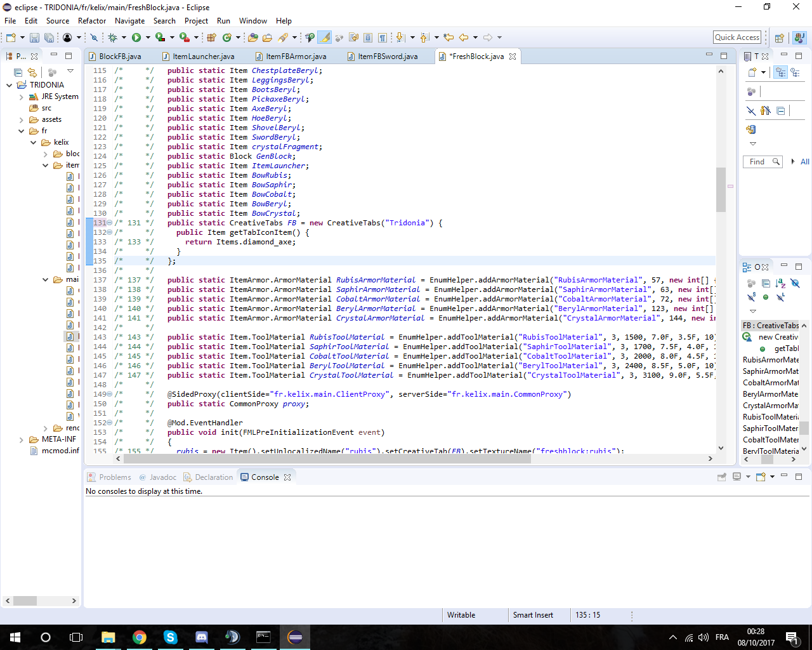
Task: Click the Debug bug icon
Action: pyautogui.click(x=113, y=37)
